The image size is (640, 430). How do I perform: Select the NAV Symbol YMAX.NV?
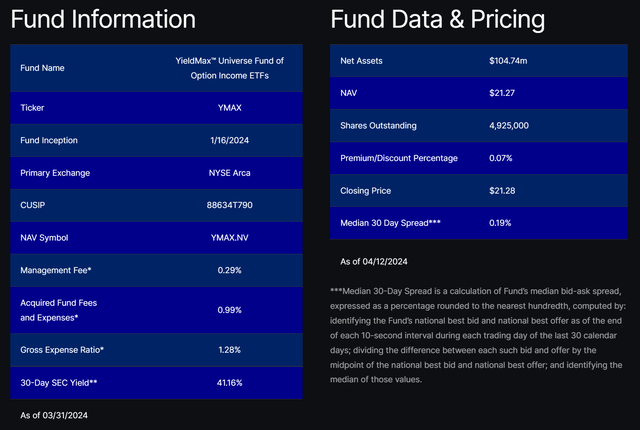[231, 238]
